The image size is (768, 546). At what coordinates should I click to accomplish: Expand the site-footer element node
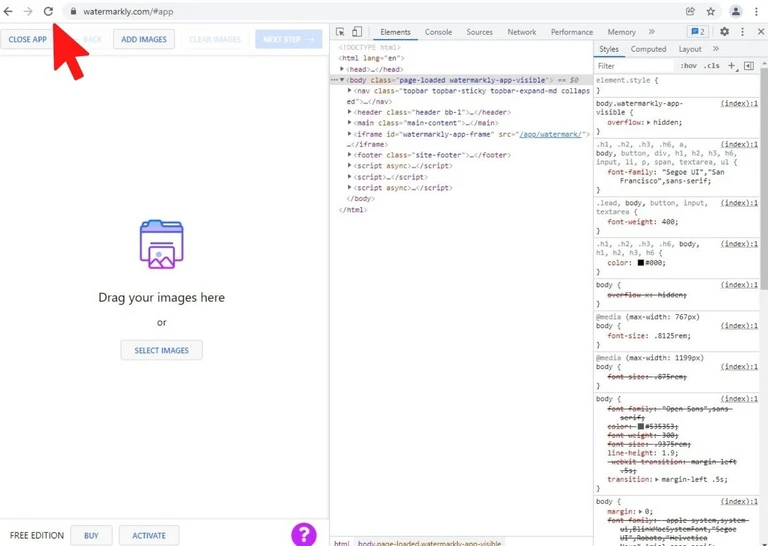tap(350, 155)
